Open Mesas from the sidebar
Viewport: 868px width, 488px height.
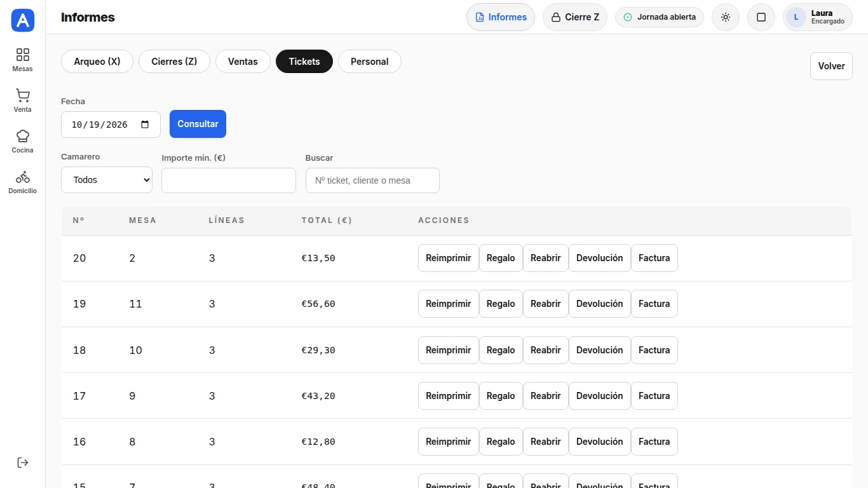[x=23, y=60]
